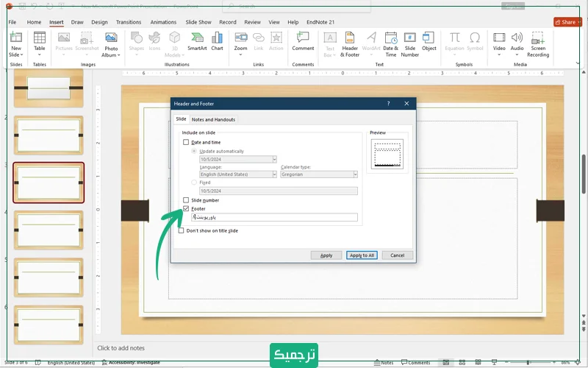Click the 3D Models icon
This screenshot has width=588, height=368.
pyautogui.click(x=174, y=38)
